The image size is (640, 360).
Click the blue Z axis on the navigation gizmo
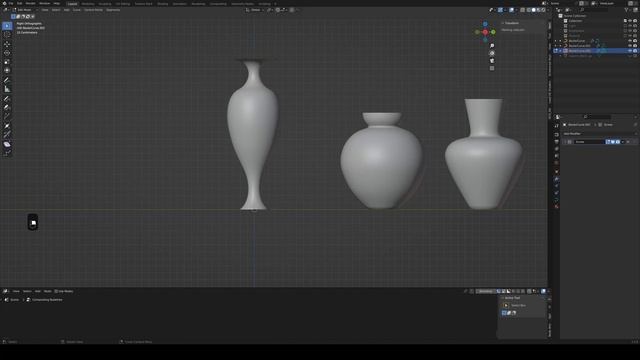[485, 24]
